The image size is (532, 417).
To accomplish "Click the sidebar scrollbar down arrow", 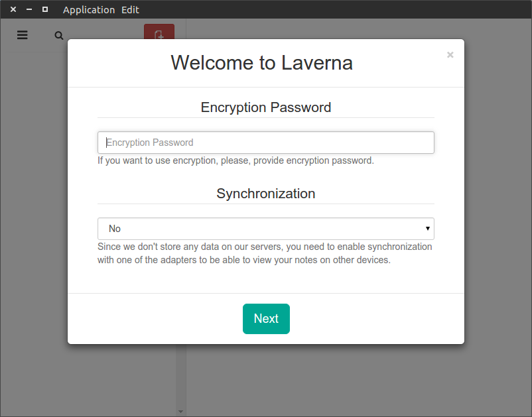I will [181, 412].
